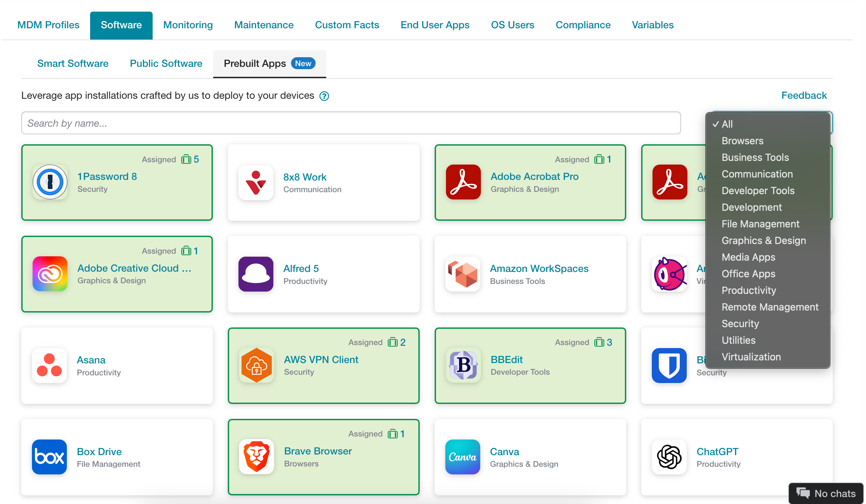Choose Security in the category dropdown
866x504 pixels.
tap(768, 323)
